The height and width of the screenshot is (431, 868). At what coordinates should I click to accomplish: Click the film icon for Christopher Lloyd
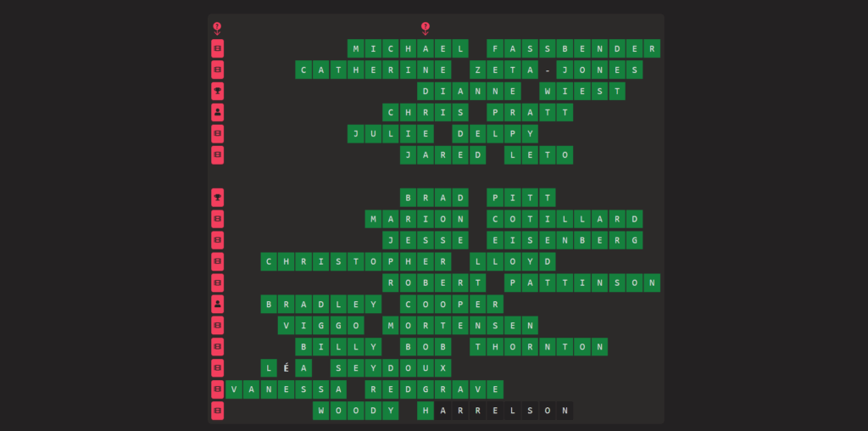coord(218,261)
